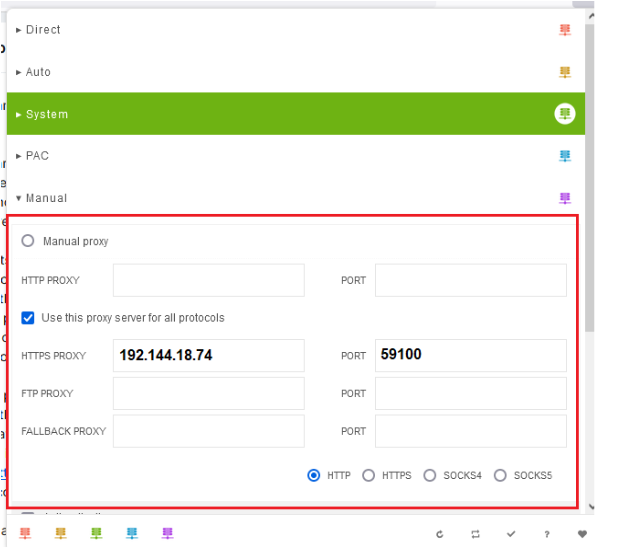
Task: Select green System icon in bottom toolbar
Action: tap(96, 533)
